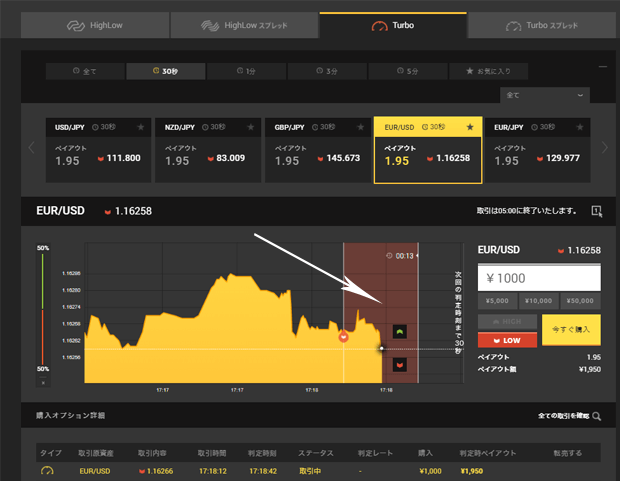Select the Turbo tab
This screenshot has width=620, height=481.
coord(393,25)
